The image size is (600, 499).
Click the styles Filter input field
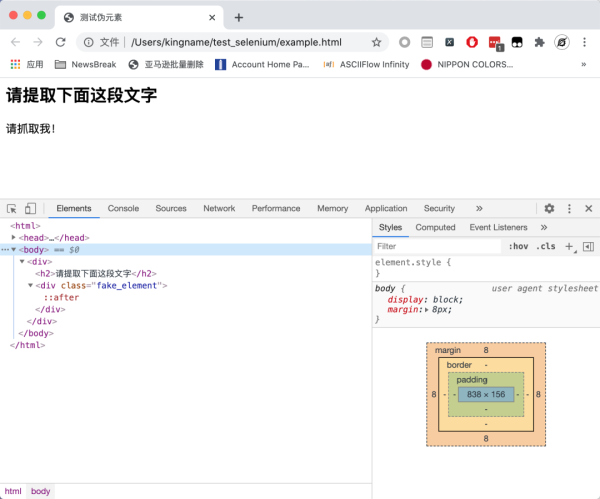click(x=436, y=246)
